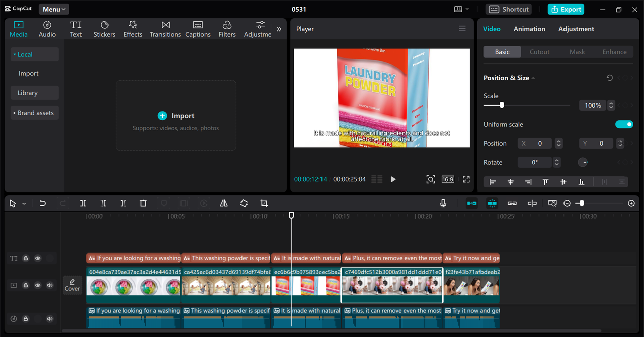Toggle the Uniform scale switch

[x=624, y=124]
